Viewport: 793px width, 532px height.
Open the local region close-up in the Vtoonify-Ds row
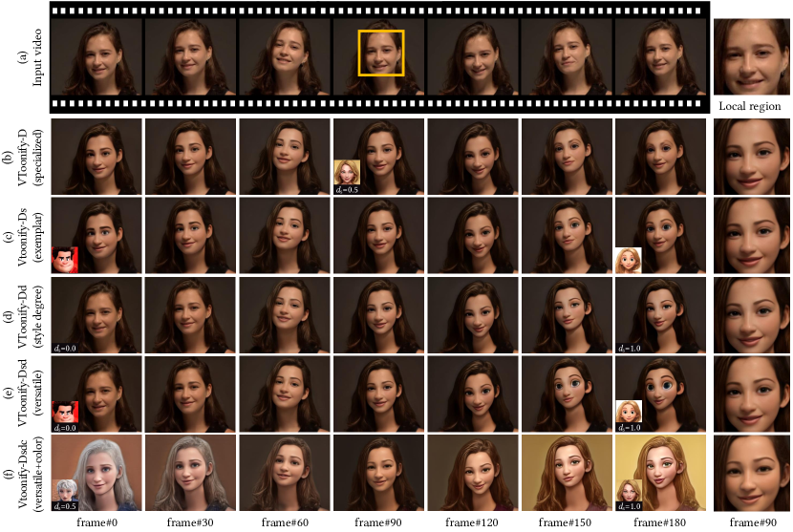752,236
